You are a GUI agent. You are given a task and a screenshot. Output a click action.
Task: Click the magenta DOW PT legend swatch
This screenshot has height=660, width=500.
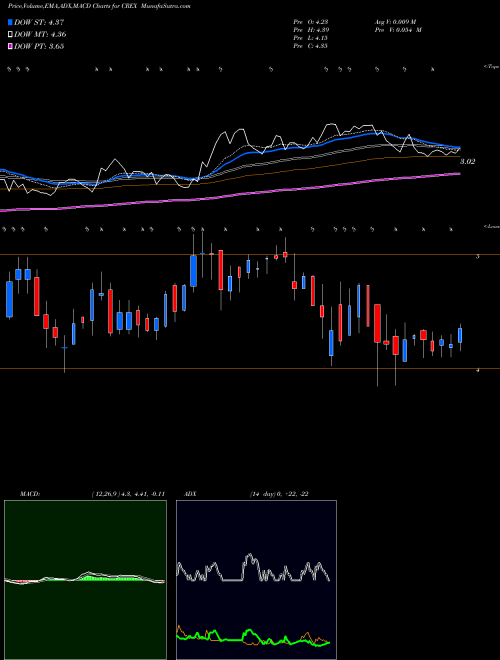point(10,46)
